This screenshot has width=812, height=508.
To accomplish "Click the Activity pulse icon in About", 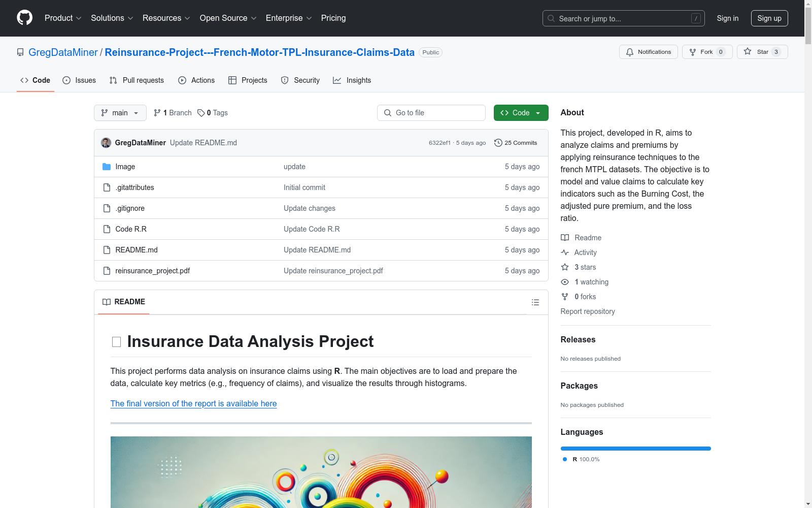I will tap(565, 252).
